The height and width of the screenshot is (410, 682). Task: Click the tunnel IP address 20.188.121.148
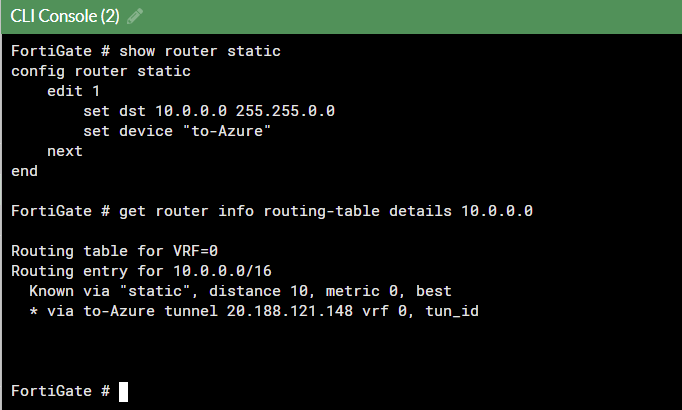(263, 311)
